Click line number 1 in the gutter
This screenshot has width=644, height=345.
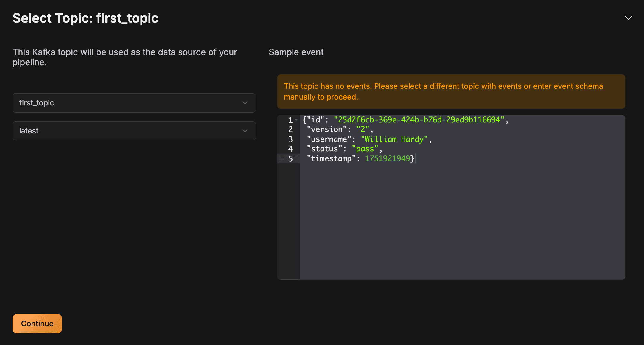(x=290, y=120)
